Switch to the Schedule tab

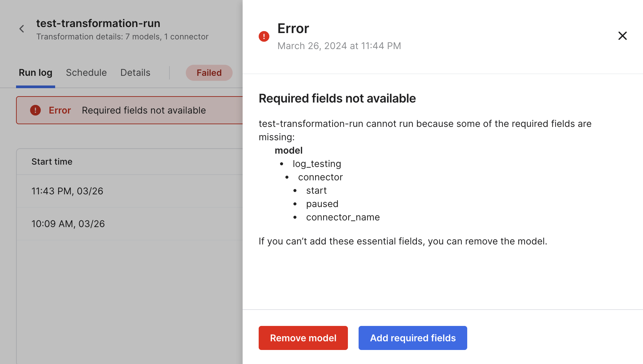86,72
